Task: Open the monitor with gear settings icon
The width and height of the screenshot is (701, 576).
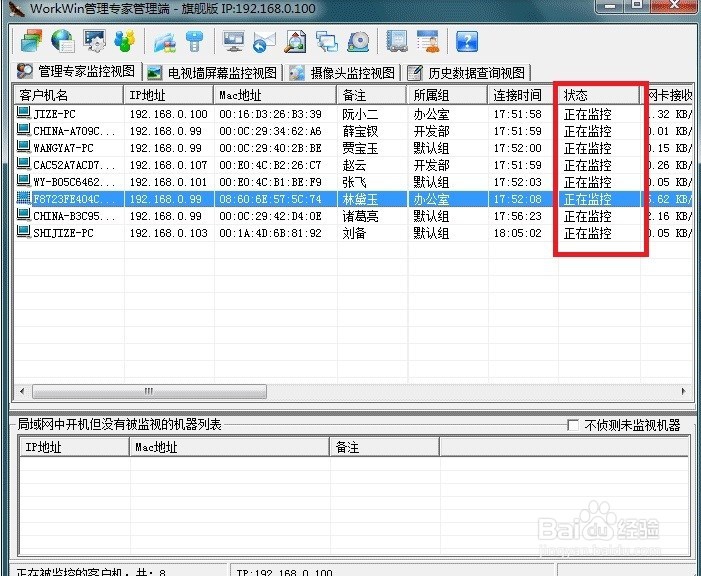Action: coord(94,41)
